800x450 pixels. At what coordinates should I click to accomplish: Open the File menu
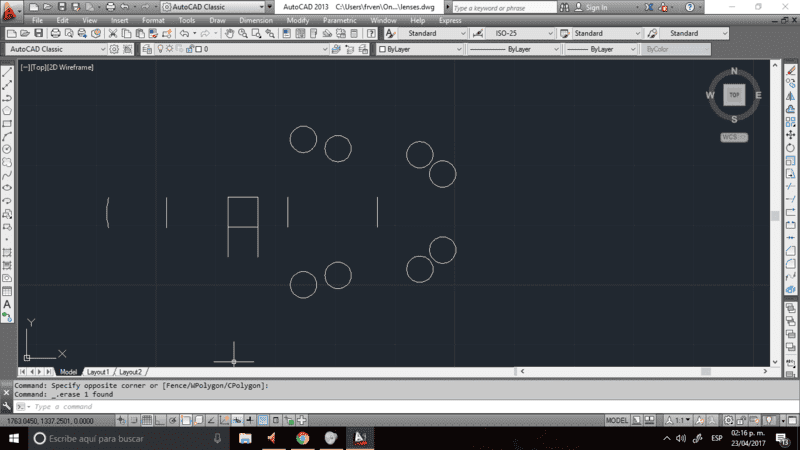[37, 20]
